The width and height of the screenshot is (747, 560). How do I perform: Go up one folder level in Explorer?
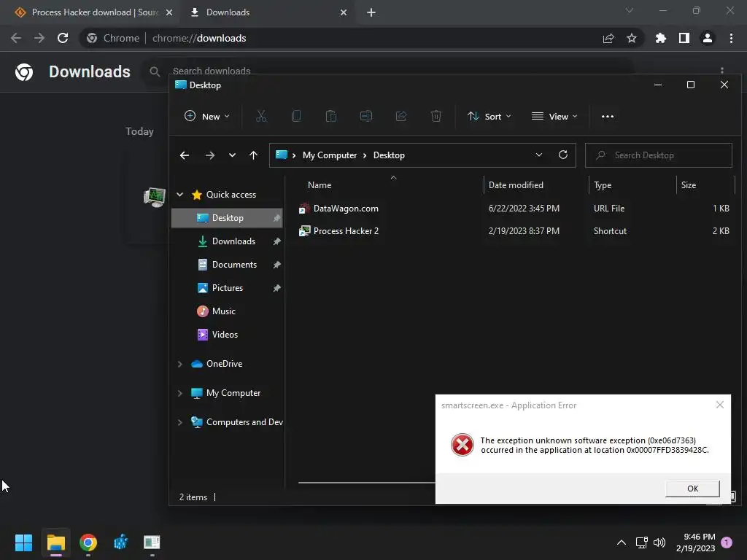253,155
